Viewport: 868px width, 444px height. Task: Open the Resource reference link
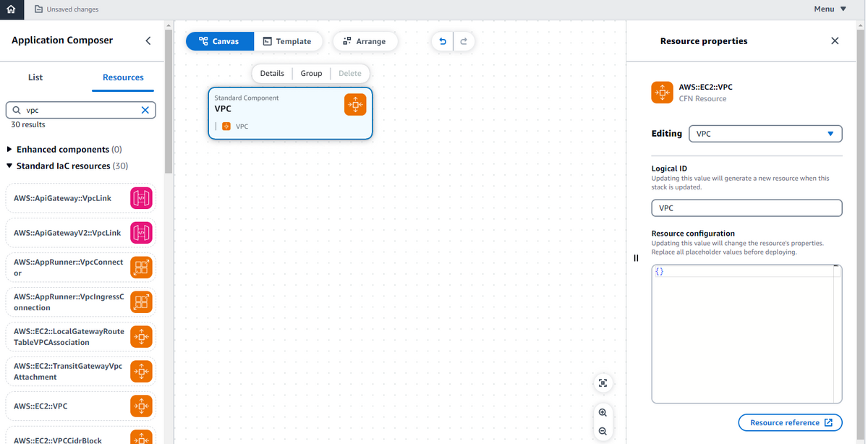[x=790, y=422]
